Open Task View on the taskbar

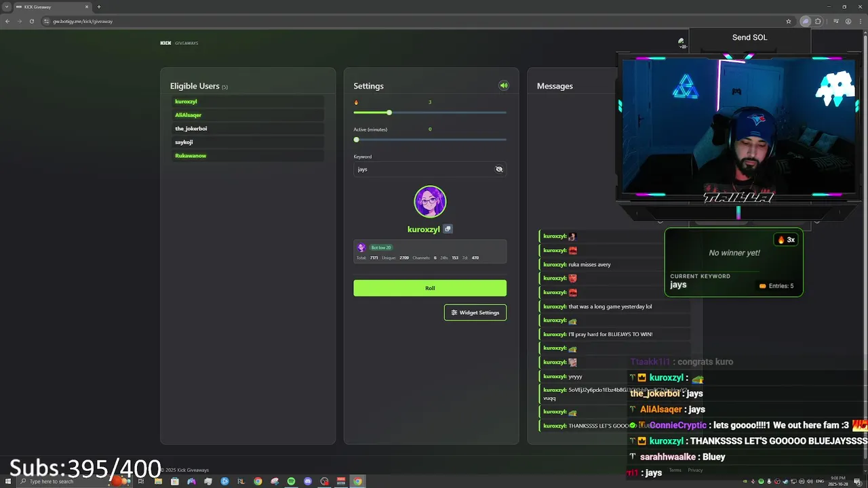coord(141,481)
